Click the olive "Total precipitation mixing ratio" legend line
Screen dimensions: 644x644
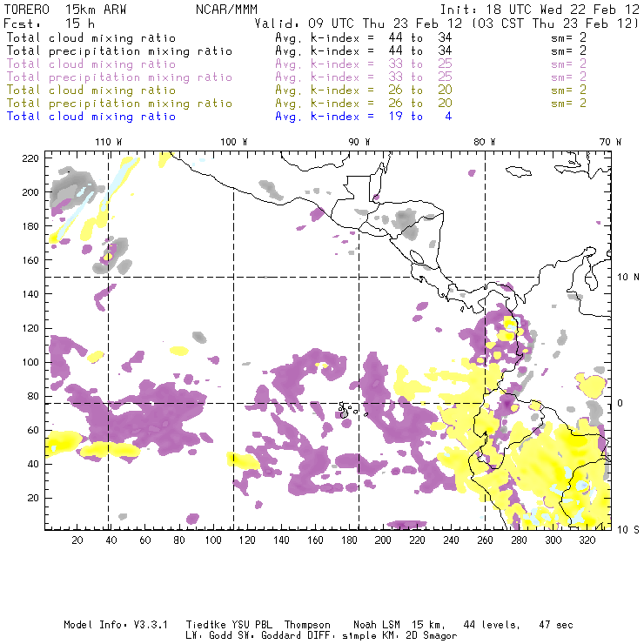tap(119, 104)
